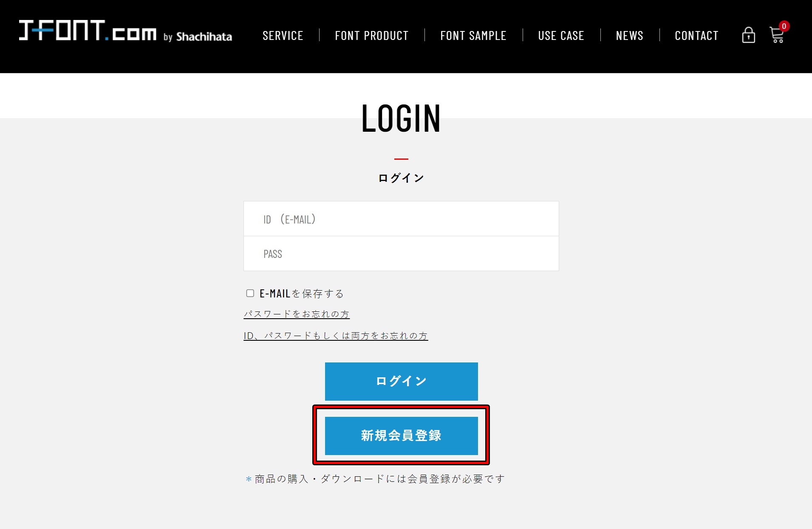Screen dimensions: 812x529
Task: Focus the ID (E-MAIL) input field
Action: (x=401, y=219)
